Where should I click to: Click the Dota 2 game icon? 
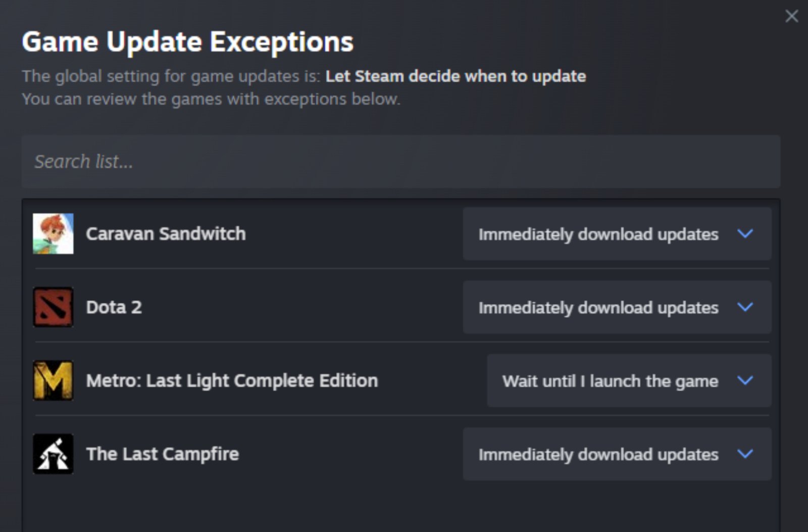coord(53,307)
